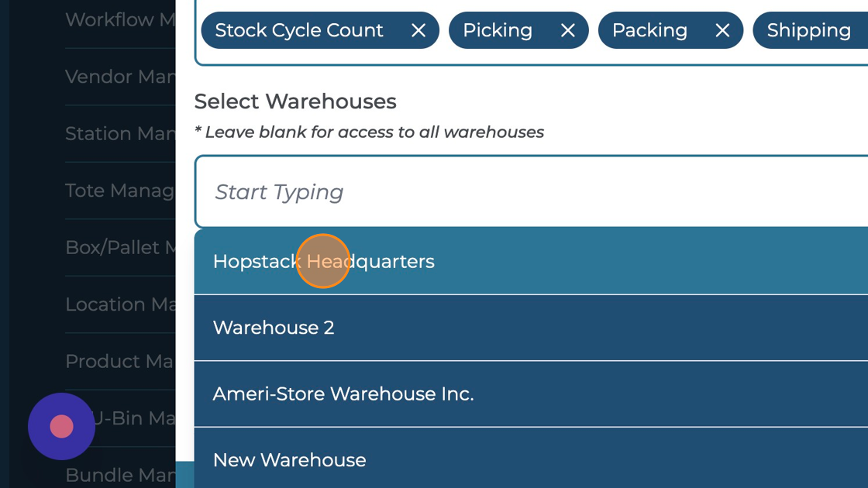
Task: Open the SKU-Bin Management sidebar item
Action: 136,418
